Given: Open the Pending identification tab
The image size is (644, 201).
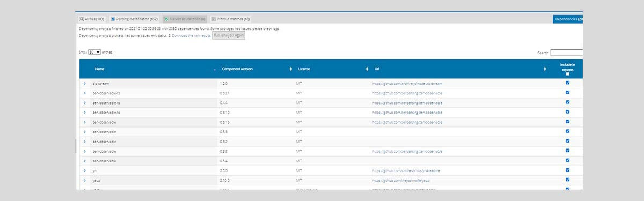Looking at the screenshot, I should tap(134, 19).
